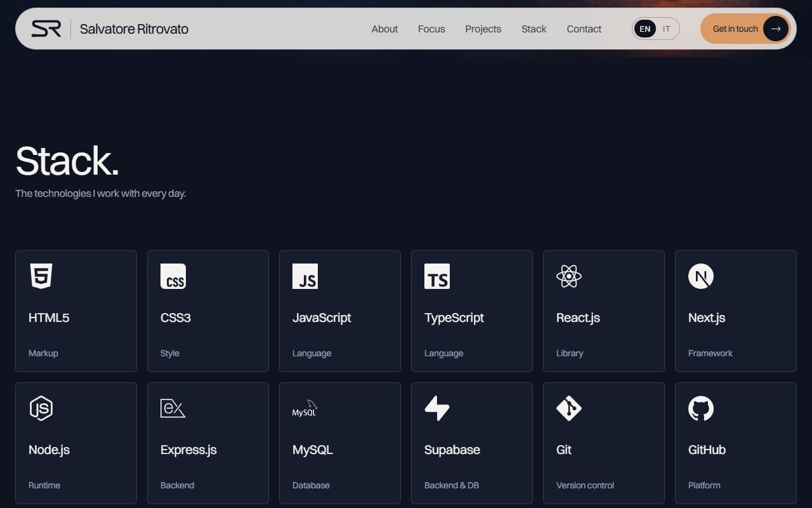This screenshot has height=508, width=812.
Task: Click the Express.js card title
Action: [188, 450]
